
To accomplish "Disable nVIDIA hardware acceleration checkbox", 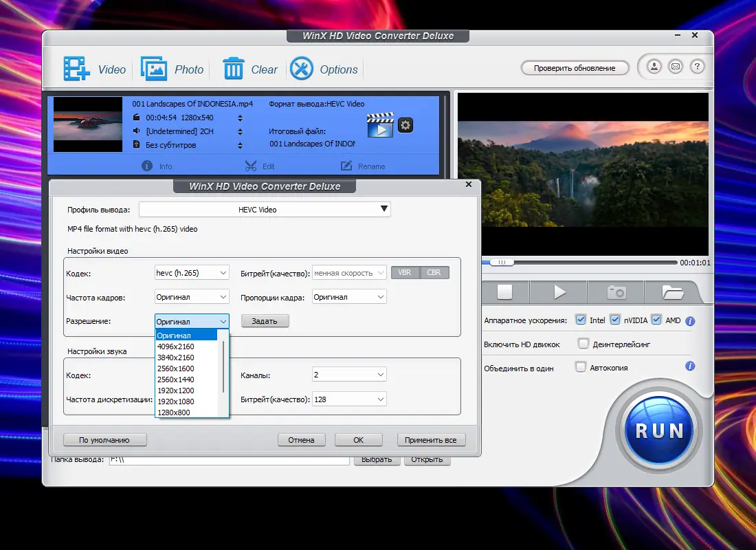I will (615, 320).
